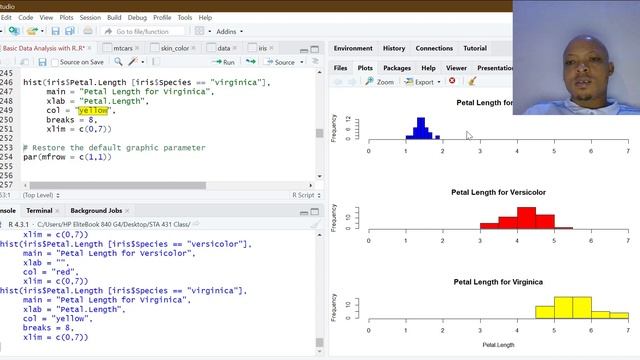This screenshot has width=640, height=360.
Task: Close the Background Jobs tab
Action: (127, 211)
